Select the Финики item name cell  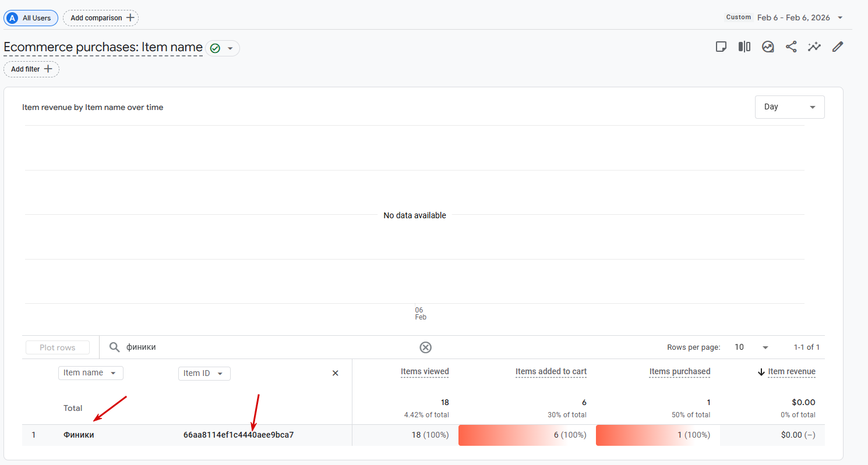tap(79, 435)
